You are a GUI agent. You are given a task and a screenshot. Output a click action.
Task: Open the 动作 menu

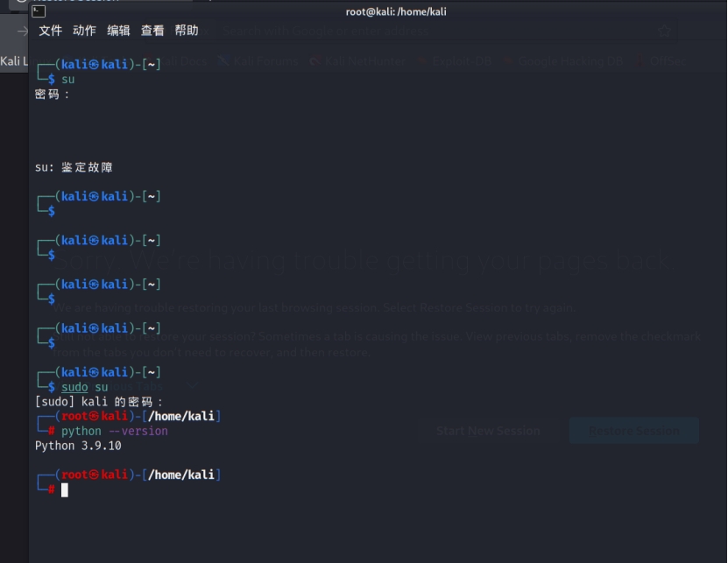tap(84, 31)
